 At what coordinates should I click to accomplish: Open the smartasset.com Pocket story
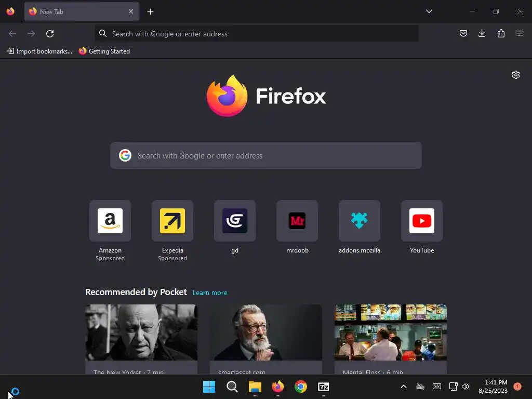[x=266, y=339]
